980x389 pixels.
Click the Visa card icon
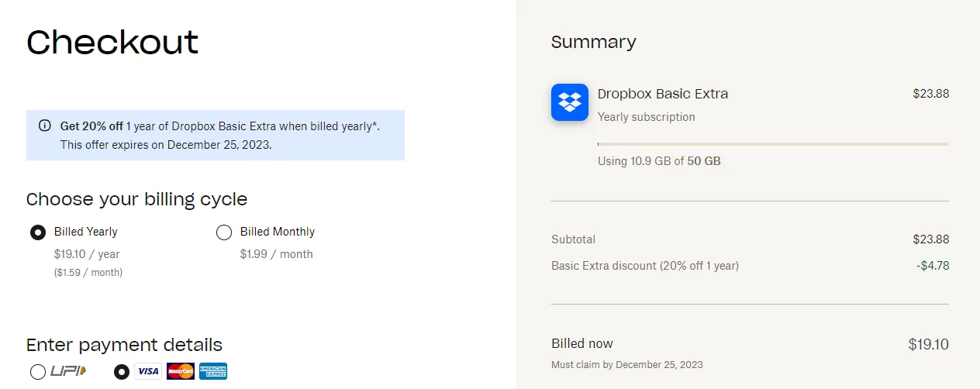pos(147,371)
